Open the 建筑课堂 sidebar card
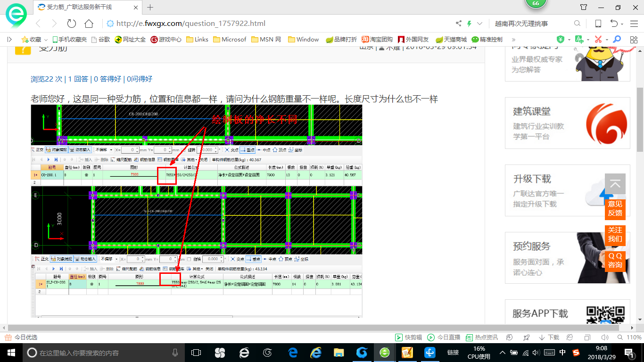Image resolution: width=644 pixels, height=362 pixels. tap(567, 123)
